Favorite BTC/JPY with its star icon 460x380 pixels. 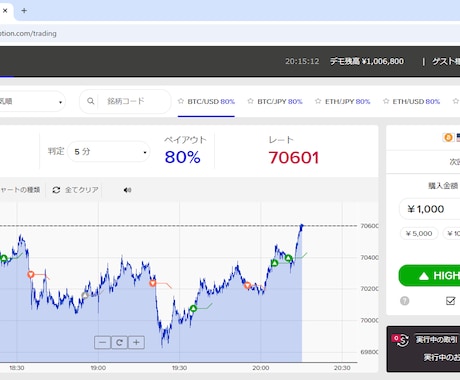(x=251, y=101)
